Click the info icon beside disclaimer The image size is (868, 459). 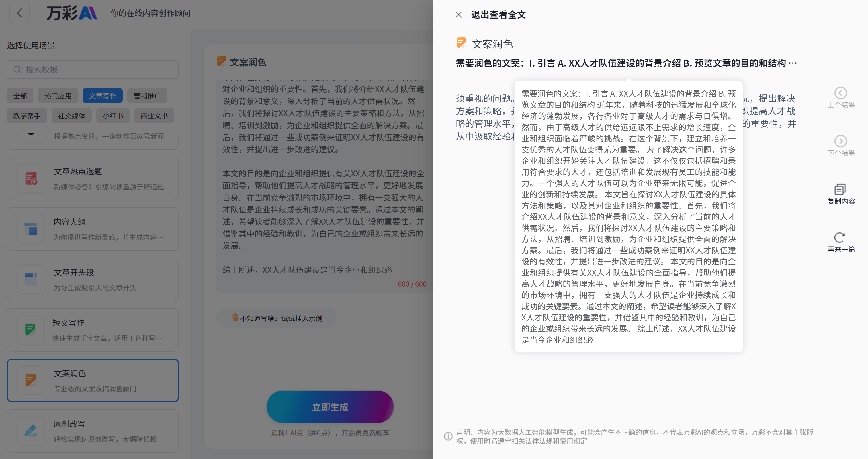(x=448, y=436)
